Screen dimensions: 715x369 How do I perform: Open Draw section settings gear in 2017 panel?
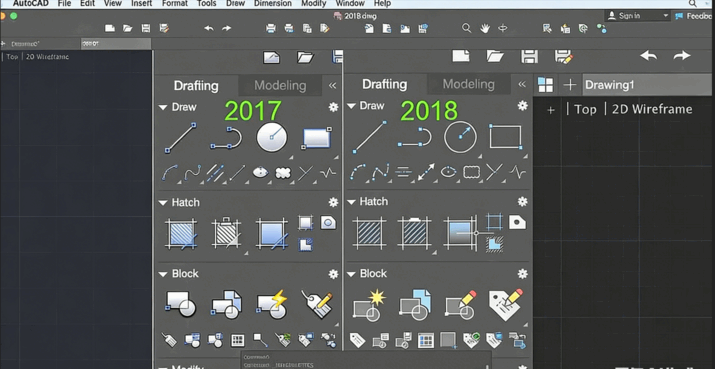coord(333,107)
